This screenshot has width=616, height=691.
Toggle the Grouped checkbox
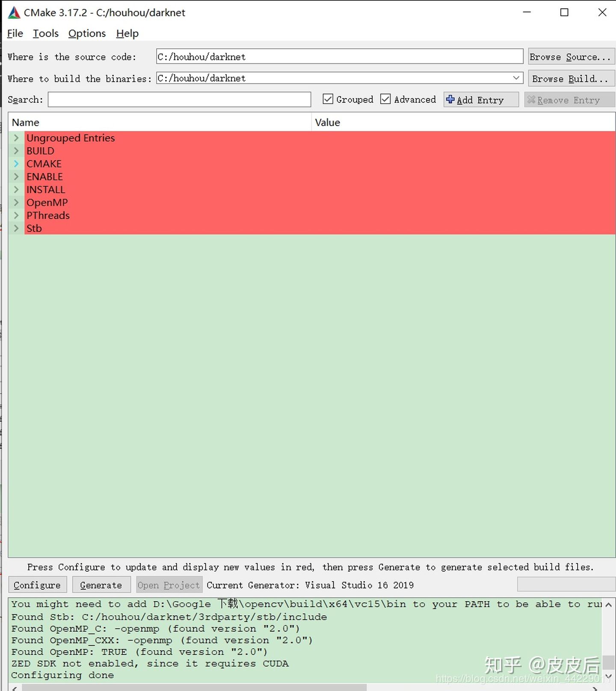(x=328, y=99)
